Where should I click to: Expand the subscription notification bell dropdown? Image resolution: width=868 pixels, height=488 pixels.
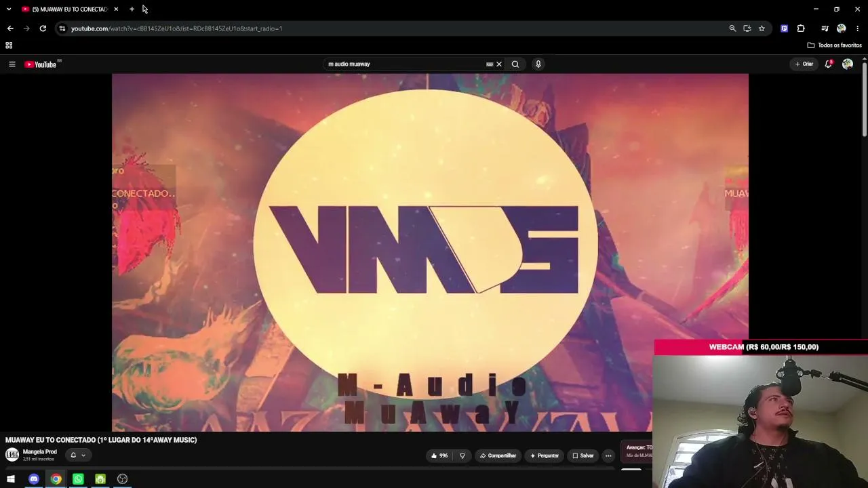(78, 455)
